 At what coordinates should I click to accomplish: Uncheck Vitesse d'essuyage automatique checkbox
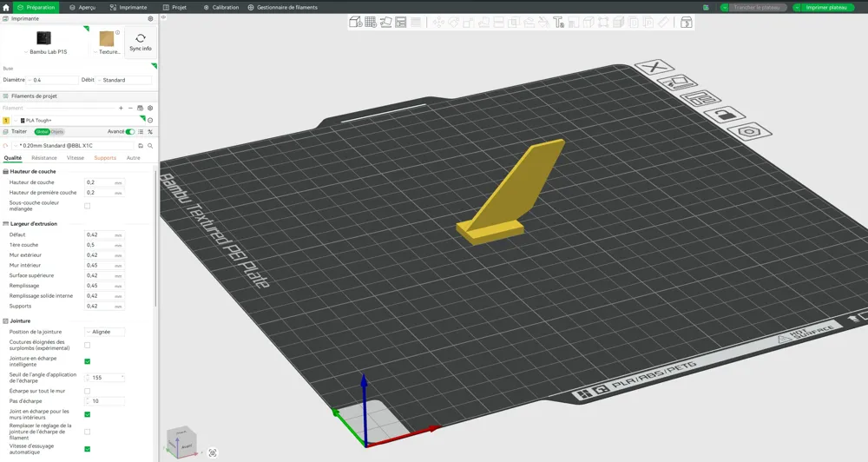coord(87,449)
